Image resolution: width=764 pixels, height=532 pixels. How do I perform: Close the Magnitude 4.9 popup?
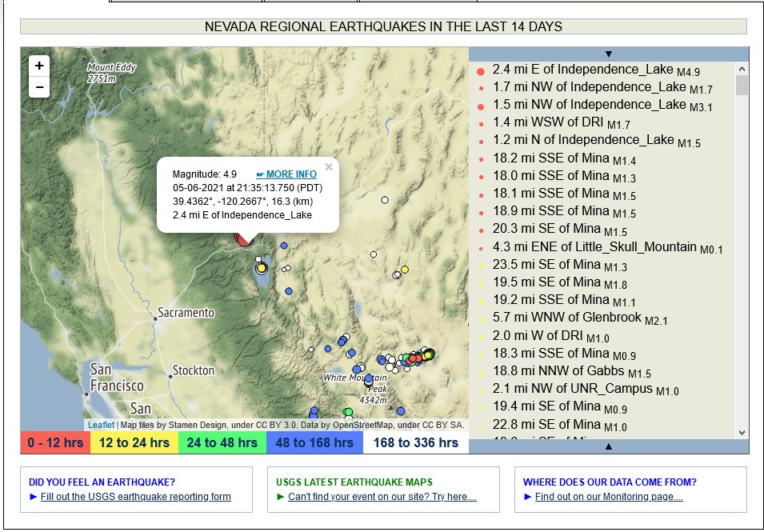pos(329,167)
